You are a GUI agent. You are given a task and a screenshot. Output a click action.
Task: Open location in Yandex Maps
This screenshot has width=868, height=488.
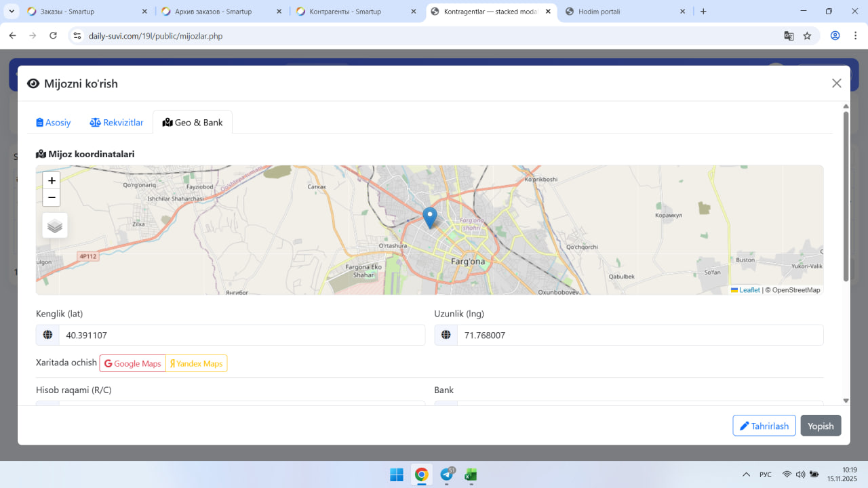click(197, 364)
